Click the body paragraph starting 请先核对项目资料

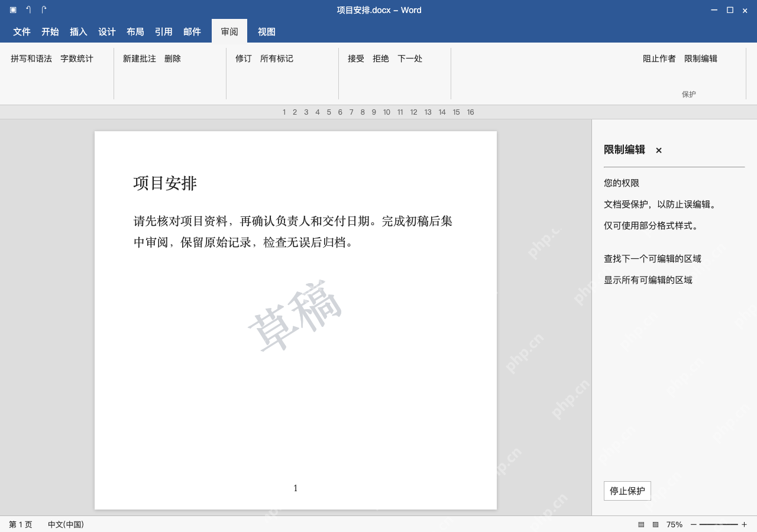tap(293, 232)
